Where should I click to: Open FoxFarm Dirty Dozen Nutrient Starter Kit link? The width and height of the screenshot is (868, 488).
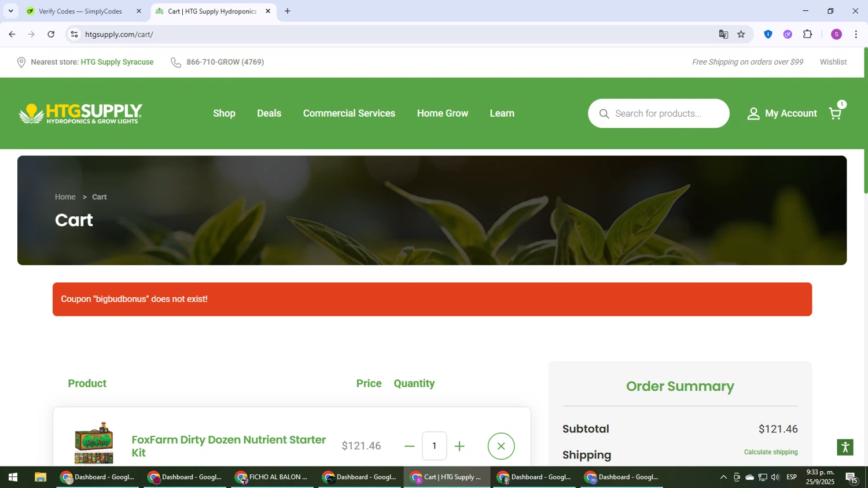(229, 446)
